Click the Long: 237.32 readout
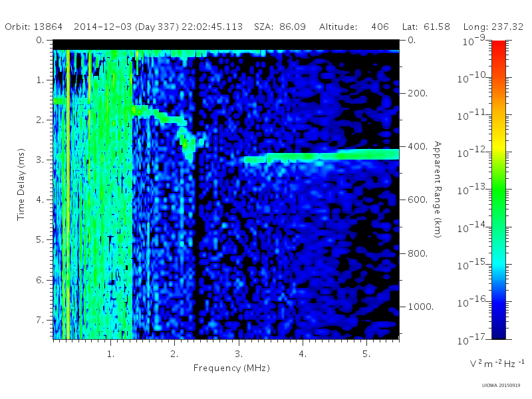The image size is (532, 399). [x=493, y=27]
